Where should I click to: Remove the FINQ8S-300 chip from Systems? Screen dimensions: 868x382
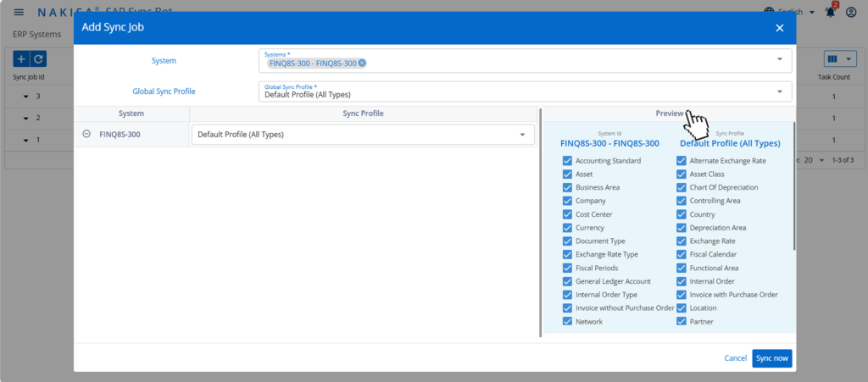coord(362,63)
